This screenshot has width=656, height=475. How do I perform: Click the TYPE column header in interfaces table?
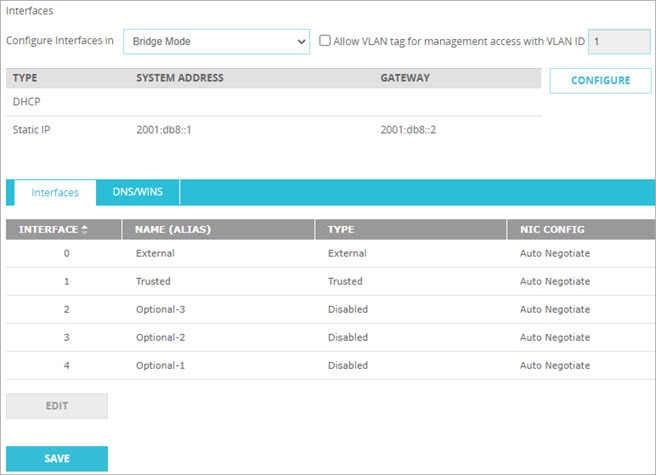(341, 230)
